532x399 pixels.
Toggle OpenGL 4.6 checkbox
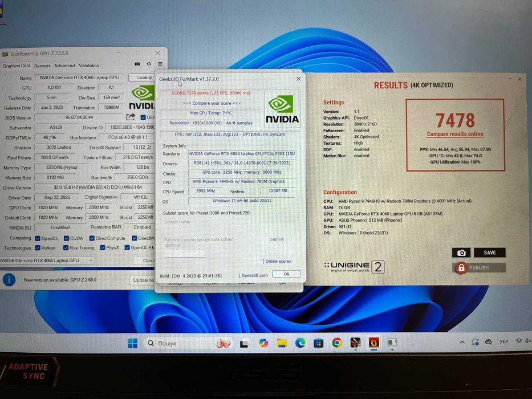tap(127, 248)
